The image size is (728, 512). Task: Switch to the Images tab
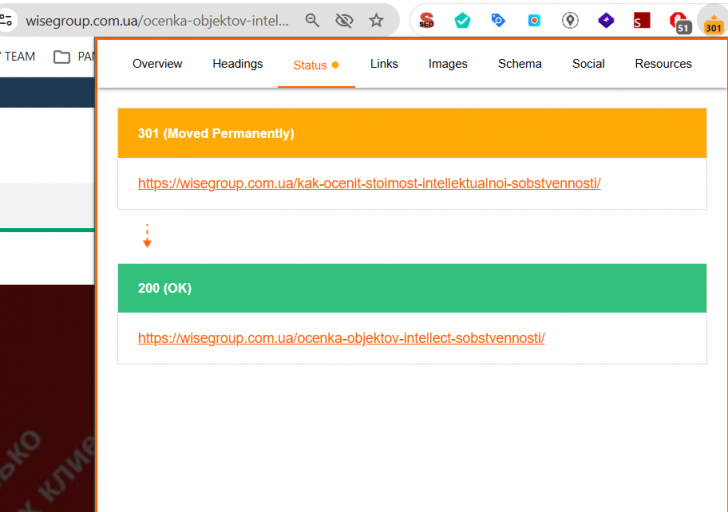(x=448, y=64)
